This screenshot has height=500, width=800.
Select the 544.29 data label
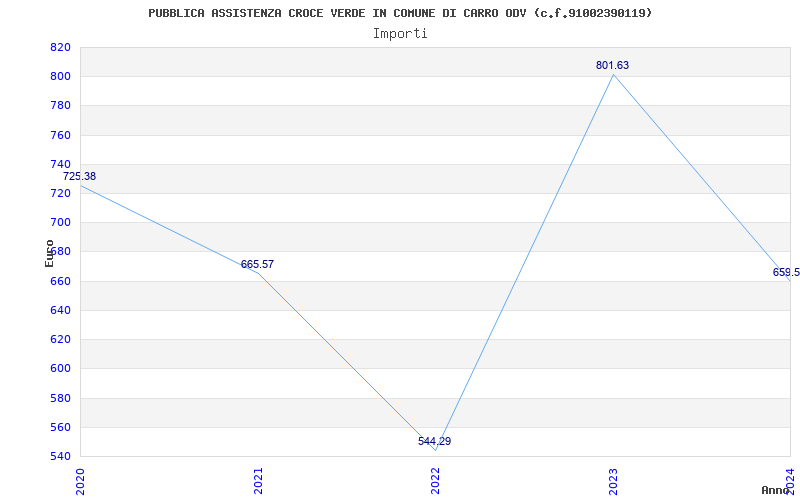point(435,441)
